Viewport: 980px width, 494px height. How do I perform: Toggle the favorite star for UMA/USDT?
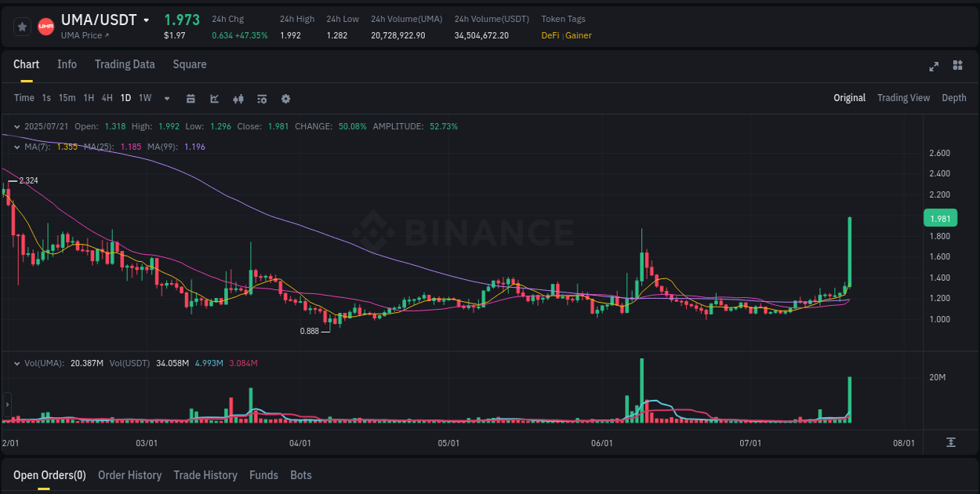pos(22,26)
